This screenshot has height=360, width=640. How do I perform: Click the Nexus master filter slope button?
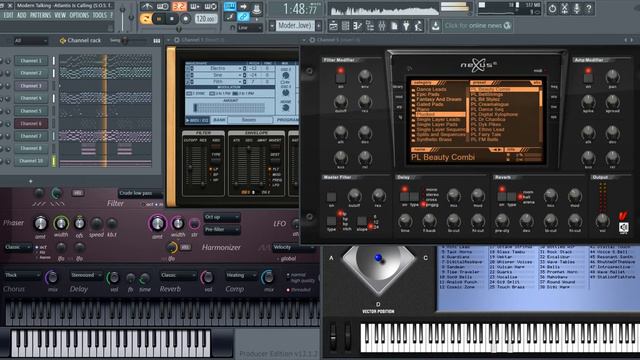pos(362,221)
